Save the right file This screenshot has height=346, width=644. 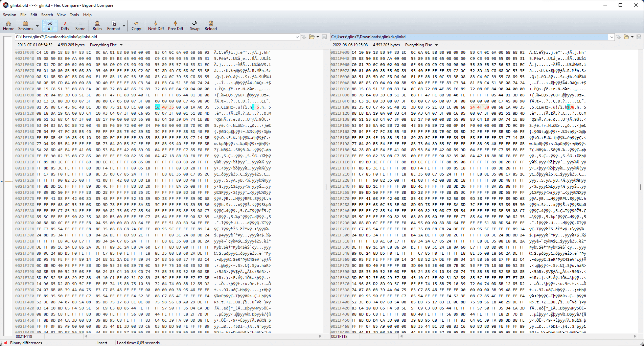(x=639, y=37)
